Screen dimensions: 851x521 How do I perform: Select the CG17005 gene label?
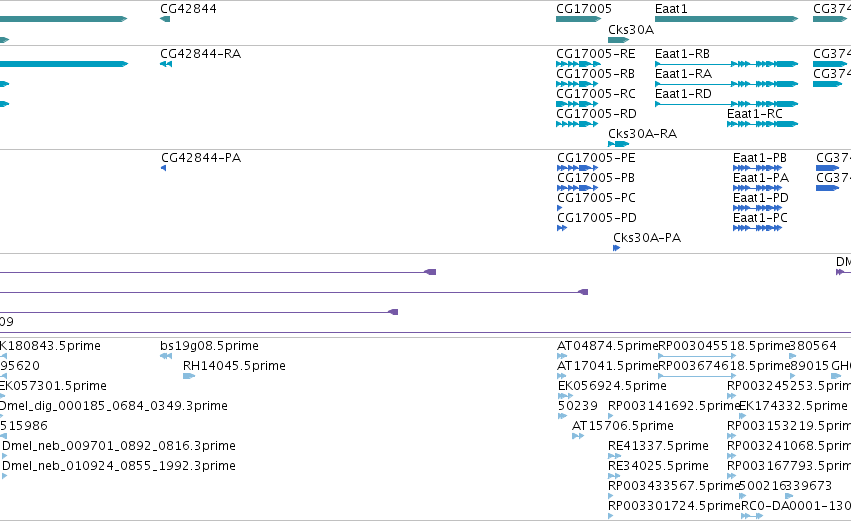(584, 9)
